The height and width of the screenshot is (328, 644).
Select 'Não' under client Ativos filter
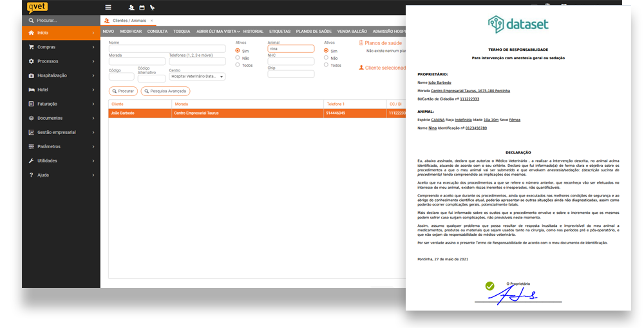238,58
